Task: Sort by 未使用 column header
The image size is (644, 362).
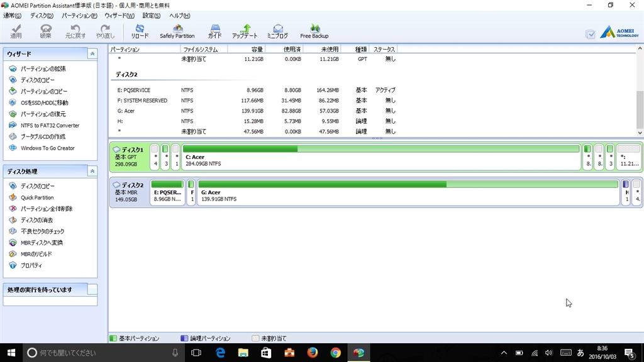Action: pyautogui.click(x=322, y=49)
